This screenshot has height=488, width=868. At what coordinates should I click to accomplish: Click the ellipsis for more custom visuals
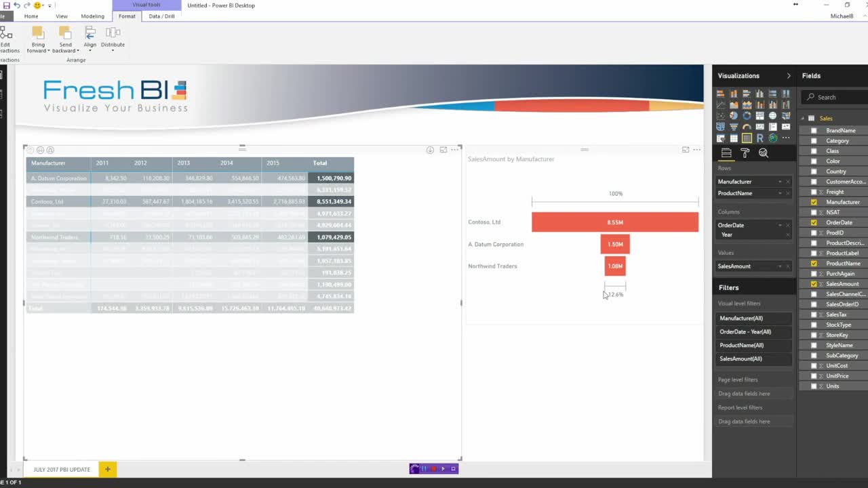click(x=785, y=138)
